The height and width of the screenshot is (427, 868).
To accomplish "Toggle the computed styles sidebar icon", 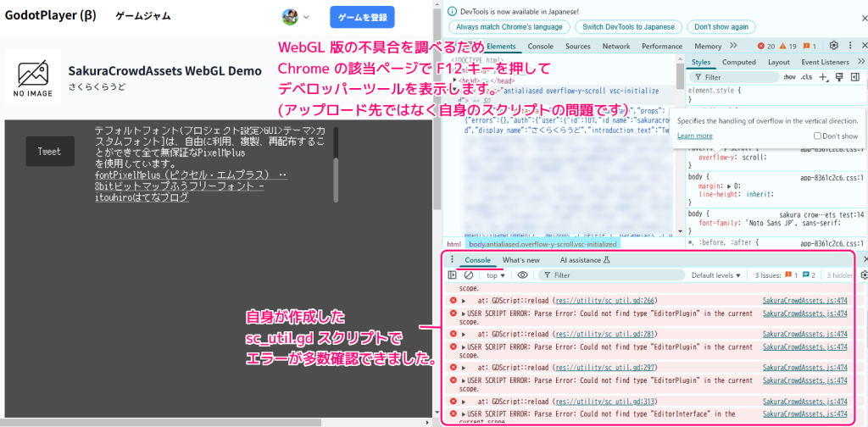I will click(854, 77).
